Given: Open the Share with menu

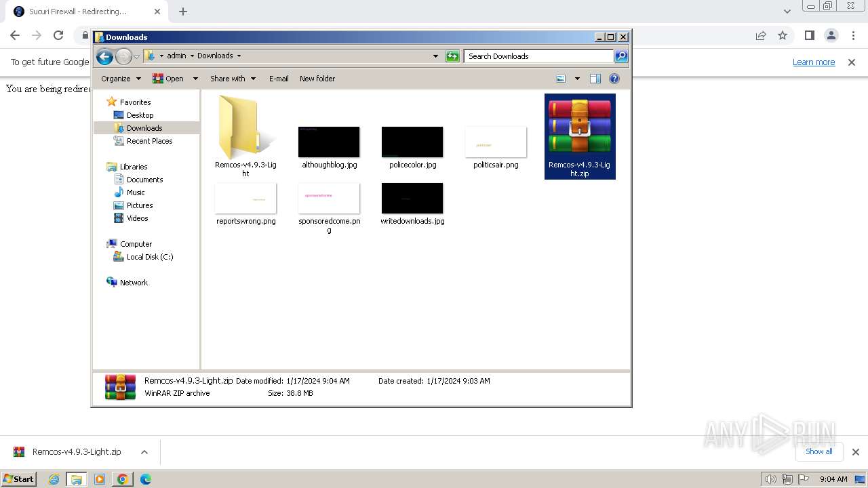Looking at the screenshot, I should pyautogui.click(x=233, y=79).
